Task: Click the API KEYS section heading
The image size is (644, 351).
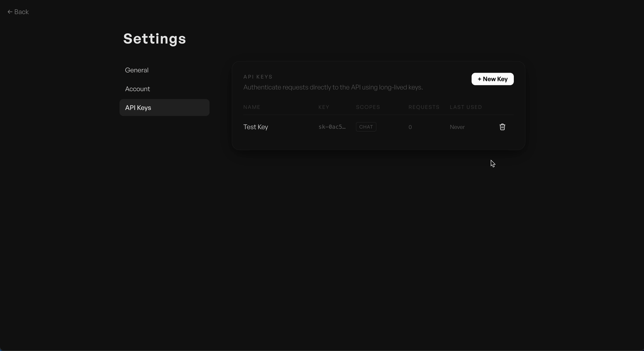Action: coord(258,77)
